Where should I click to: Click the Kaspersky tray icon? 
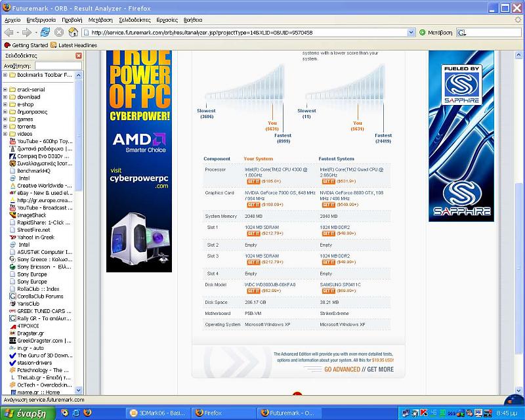pos(423,413)
